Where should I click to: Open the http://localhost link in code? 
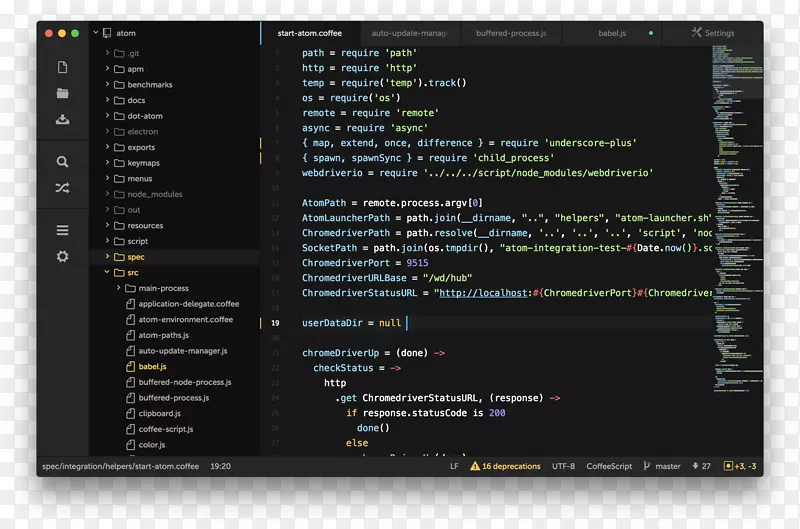pos(483,293)
